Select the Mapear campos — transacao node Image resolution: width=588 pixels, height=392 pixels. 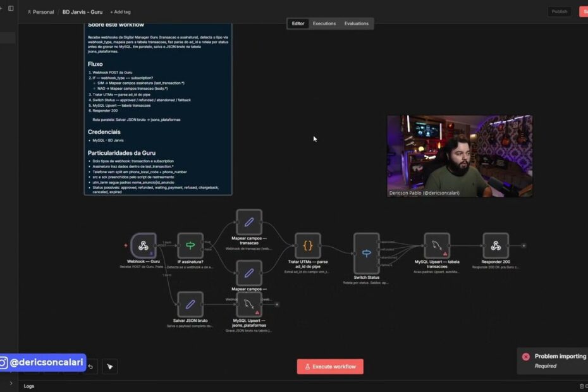[249, 222]
